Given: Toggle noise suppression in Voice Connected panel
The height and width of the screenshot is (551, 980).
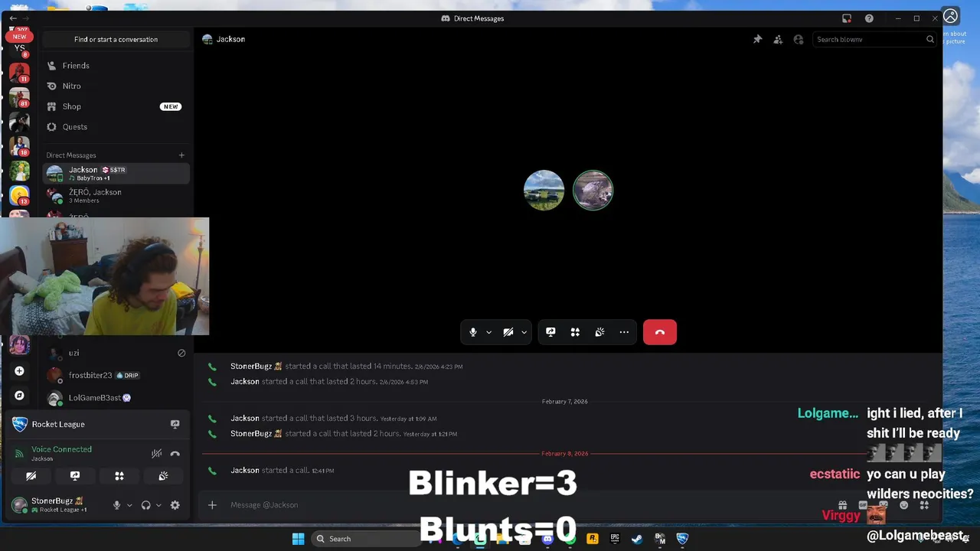Looking at the screenshot, I should coord(156,454).
